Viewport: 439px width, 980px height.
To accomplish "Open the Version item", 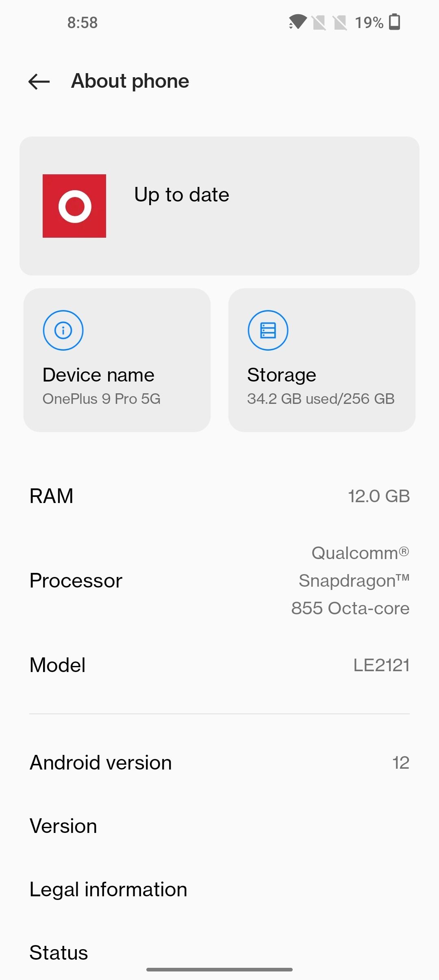I will pyautogui.click(x=219, y=826).
